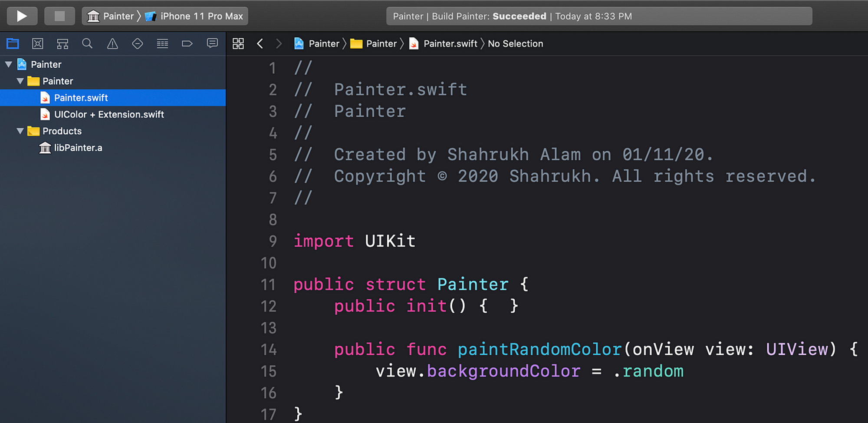Open the iPhone 11 Pro Max scheme selector

pos(201,16)
